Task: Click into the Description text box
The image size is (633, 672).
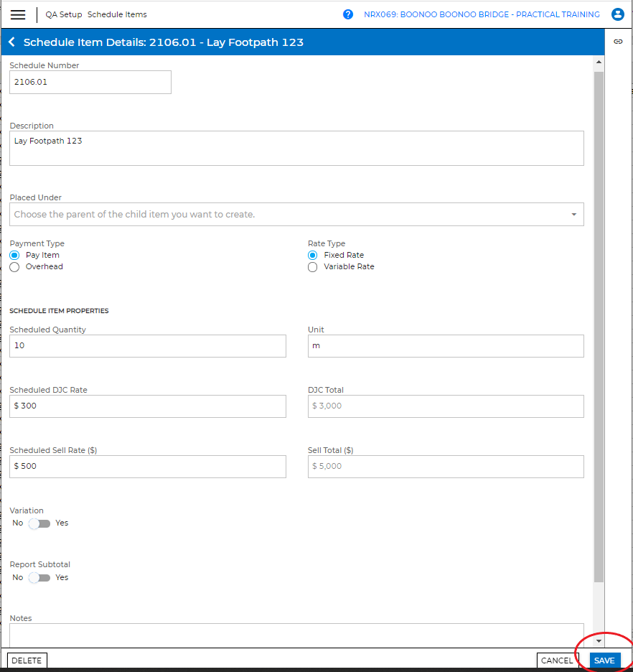Action: (x=296, y=149)
